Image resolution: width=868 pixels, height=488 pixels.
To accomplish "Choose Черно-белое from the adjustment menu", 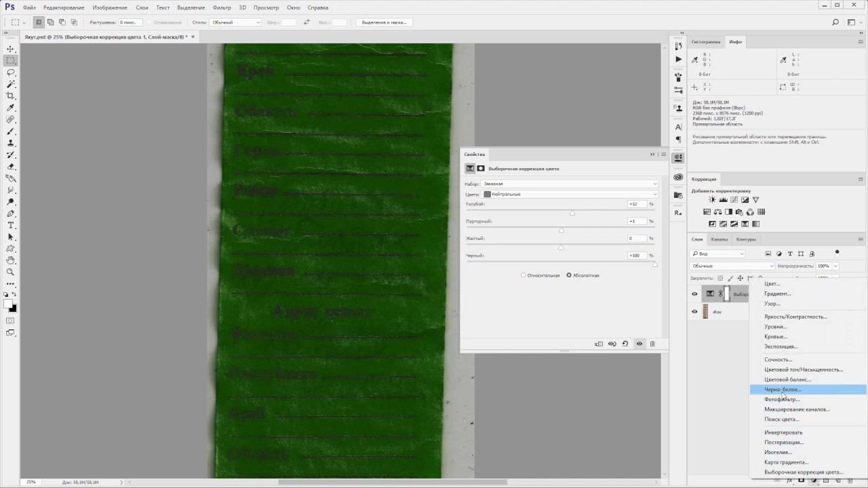I will coord(808,390).
